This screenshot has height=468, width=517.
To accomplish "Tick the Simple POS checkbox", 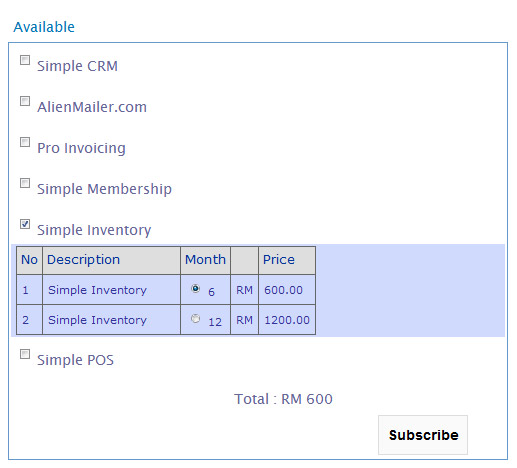I will coord(25,354).
